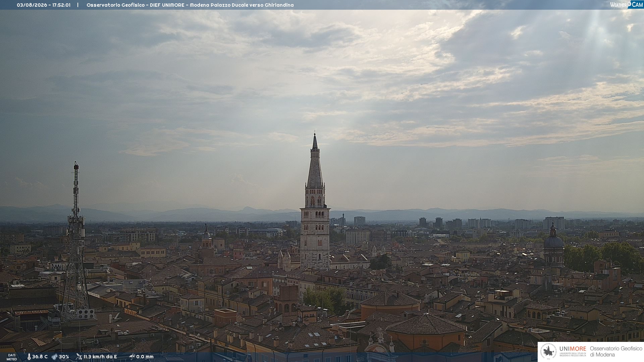Viewport: 644px width, 362px height.
Task: Click the 'UNIMORE' wordmark text
Action: pos(573,349)
